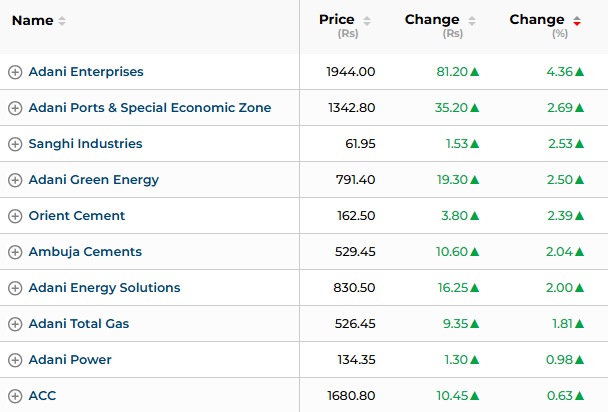Screen dimensions: 608x412
Task: Toggle sort on Change (%) column arrows
Action: [577, 21]
